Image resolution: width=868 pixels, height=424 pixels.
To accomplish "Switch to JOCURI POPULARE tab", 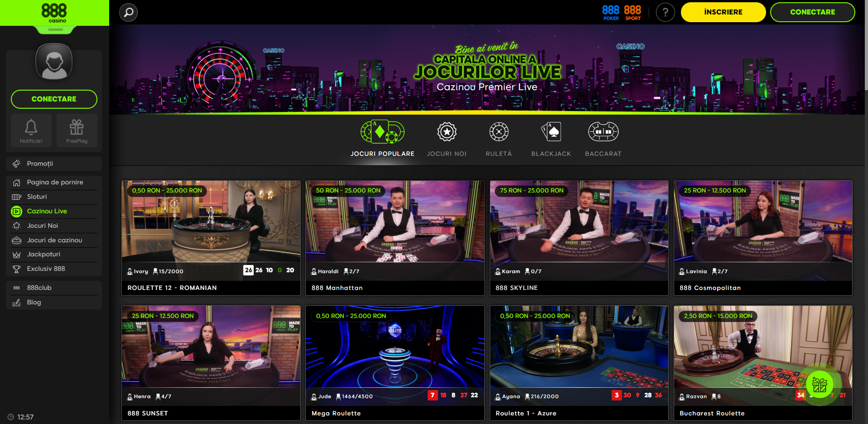I will click(x=382, y=154).
